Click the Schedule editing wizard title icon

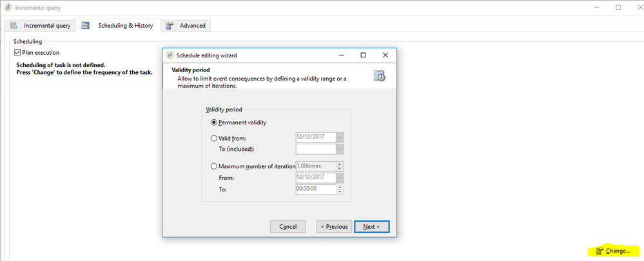pyautogui.click(x=170, y=55)
